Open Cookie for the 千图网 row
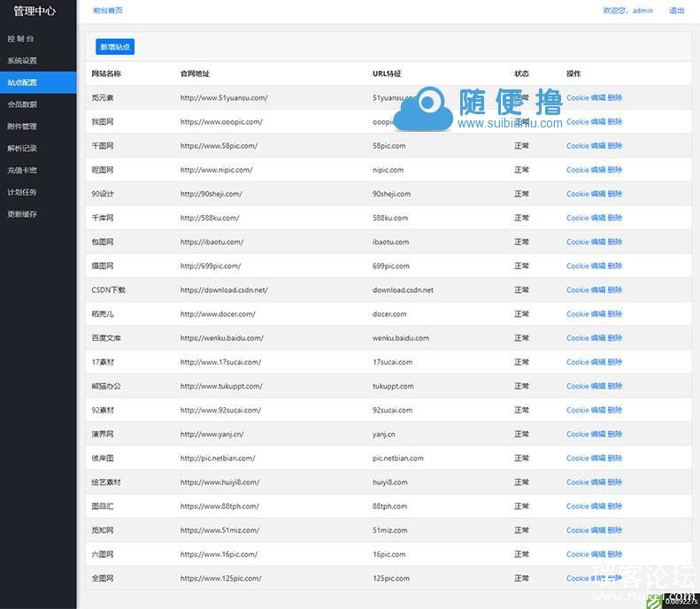 578,145
